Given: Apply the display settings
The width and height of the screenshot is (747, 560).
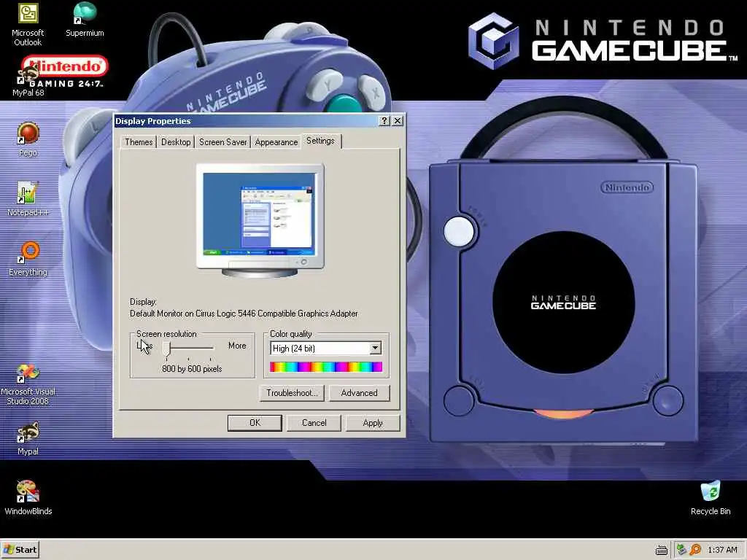Looking at the screenshot, I should tap(373, 423).
